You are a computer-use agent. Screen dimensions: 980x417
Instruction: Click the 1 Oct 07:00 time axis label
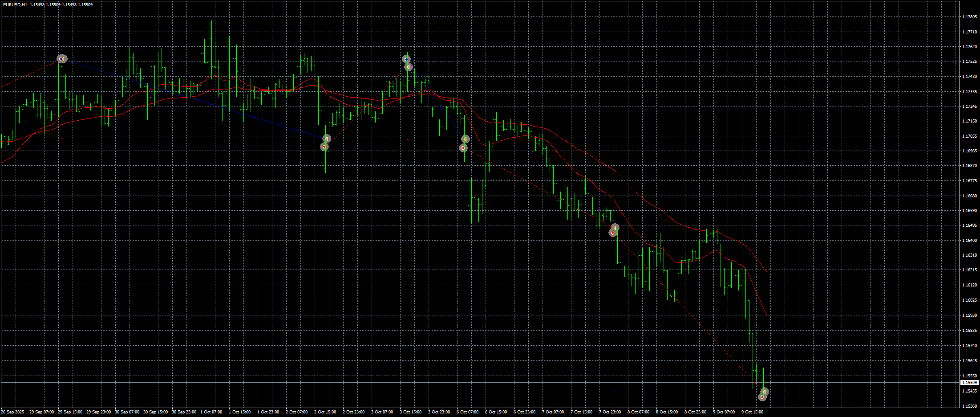pyautogui.click(x=211, y=412)
